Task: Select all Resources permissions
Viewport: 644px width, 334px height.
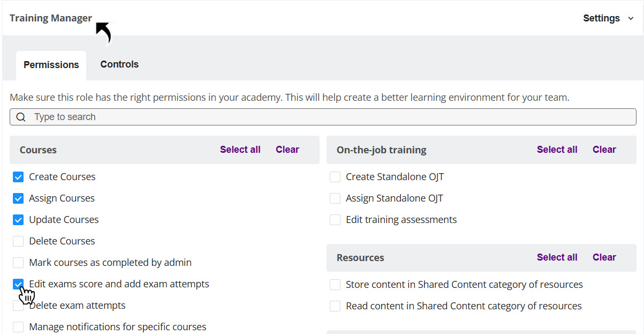Action: tap(557, 257)
